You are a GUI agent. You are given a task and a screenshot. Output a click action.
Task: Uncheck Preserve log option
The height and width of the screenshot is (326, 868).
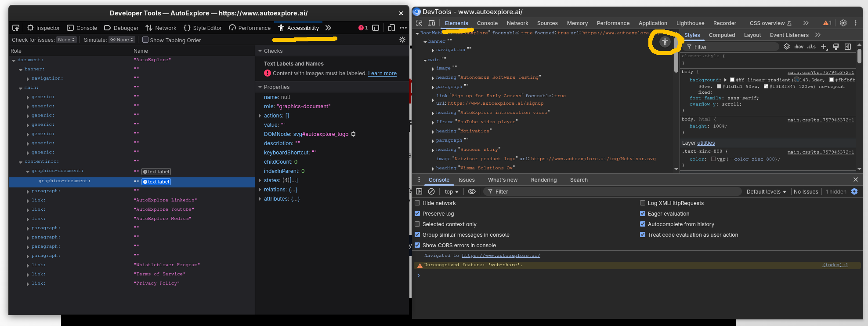pyautogui.click(x=417, y=214)
